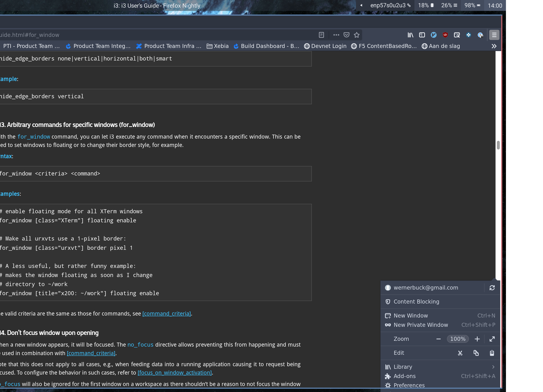Choose New Window from the menu
The width and height of the screenshot is (543, 392).
(x=440, y=316)
